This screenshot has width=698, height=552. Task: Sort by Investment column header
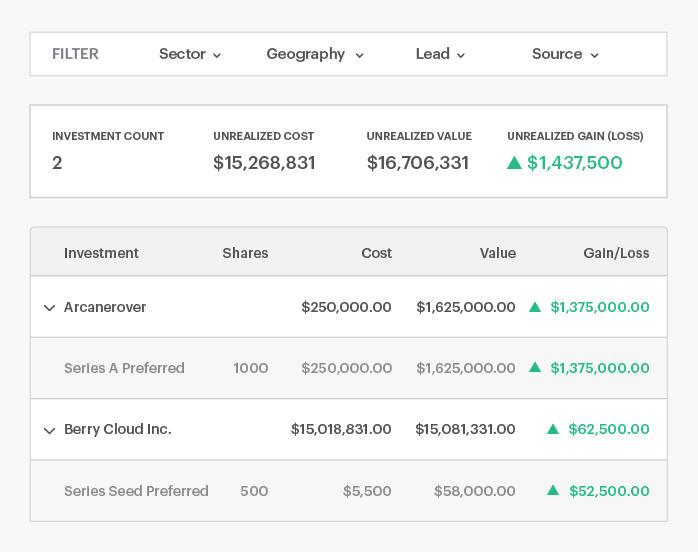[x=101, y=253]
